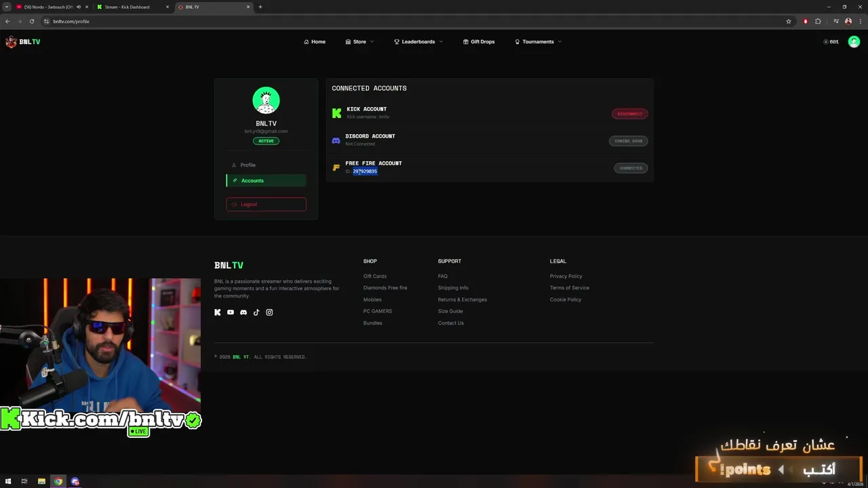
Task: Click the BNL TV footer logo
Action: coord(229,265)
